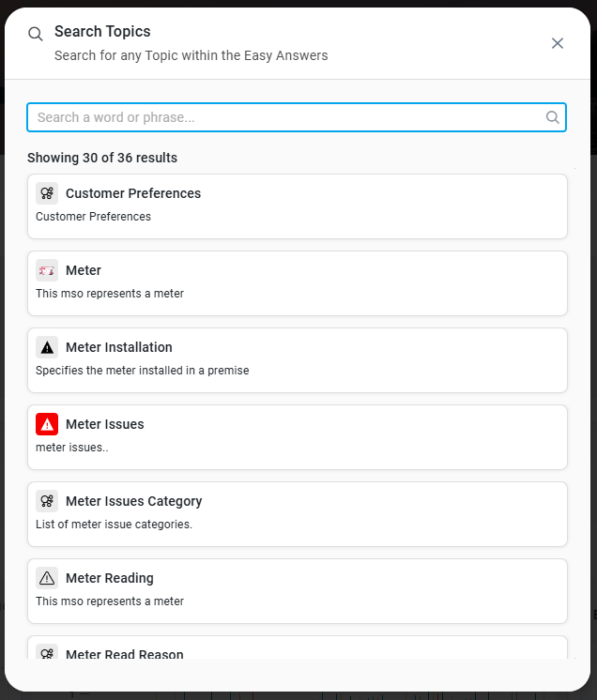Select the Meter Reading topic title

click(x=110, y=578)
